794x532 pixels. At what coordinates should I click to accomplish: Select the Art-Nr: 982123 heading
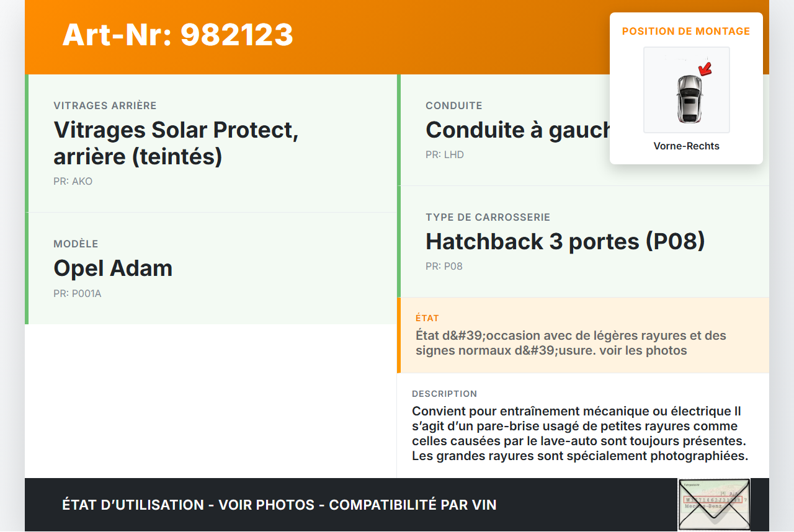point(177,35)
